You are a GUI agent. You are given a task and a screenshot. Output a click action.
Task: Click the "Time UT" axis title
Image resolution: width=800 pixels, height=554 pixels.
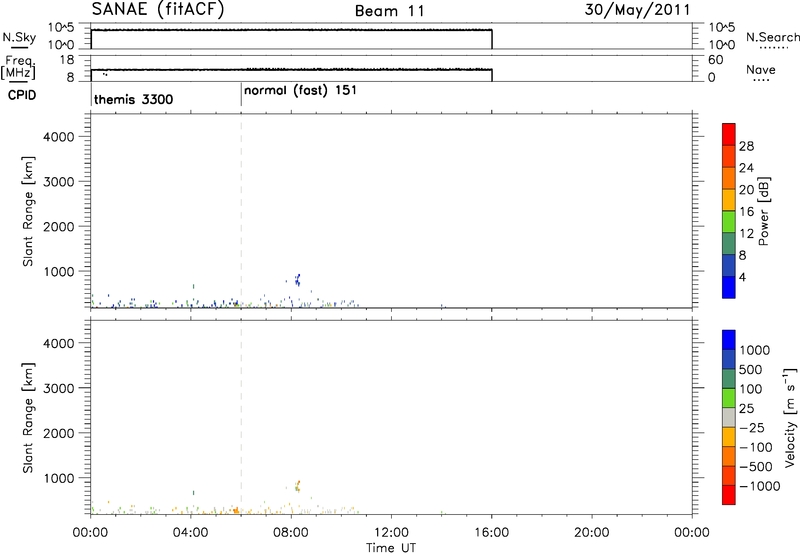391,548
